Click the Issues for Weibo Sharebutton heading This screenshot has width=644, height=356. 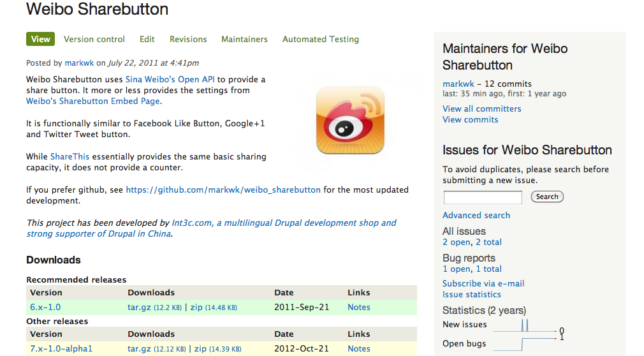(527, 150)
